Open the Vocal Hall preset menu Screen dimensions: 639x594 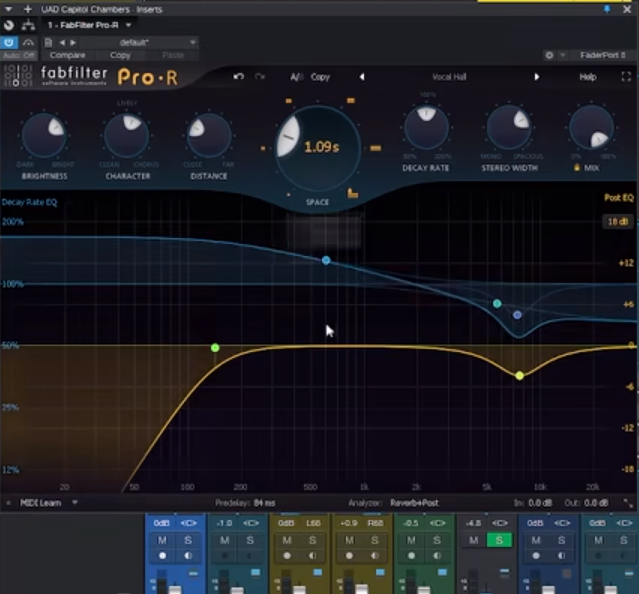point(449,77)
